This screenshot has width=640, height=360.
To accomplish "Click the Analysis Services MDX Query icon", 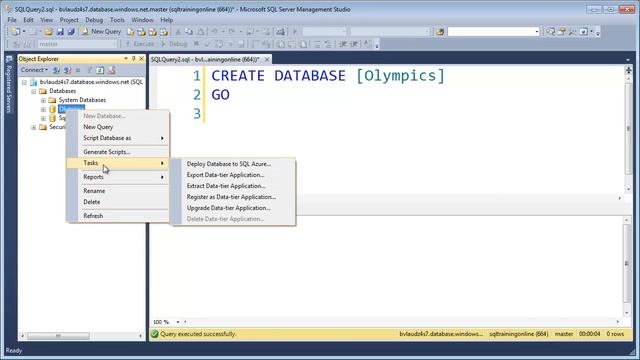I will click(x=142, y=31).
